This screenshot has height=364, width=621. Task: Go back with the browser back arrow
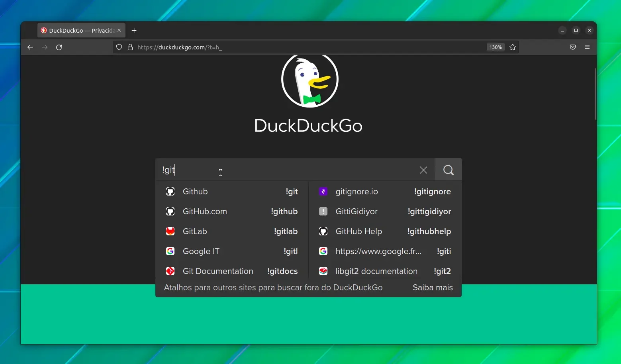click(30, 47)
